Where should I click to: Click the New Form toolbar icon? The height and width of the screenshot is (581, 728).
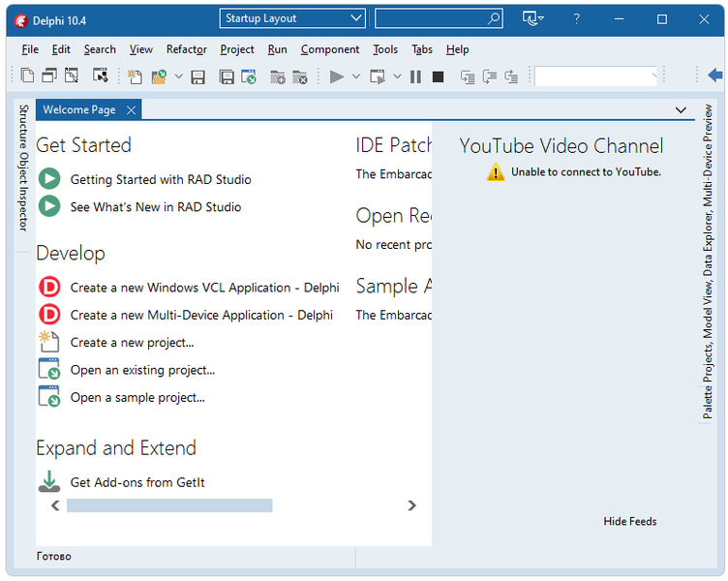(x=100, y=76)
